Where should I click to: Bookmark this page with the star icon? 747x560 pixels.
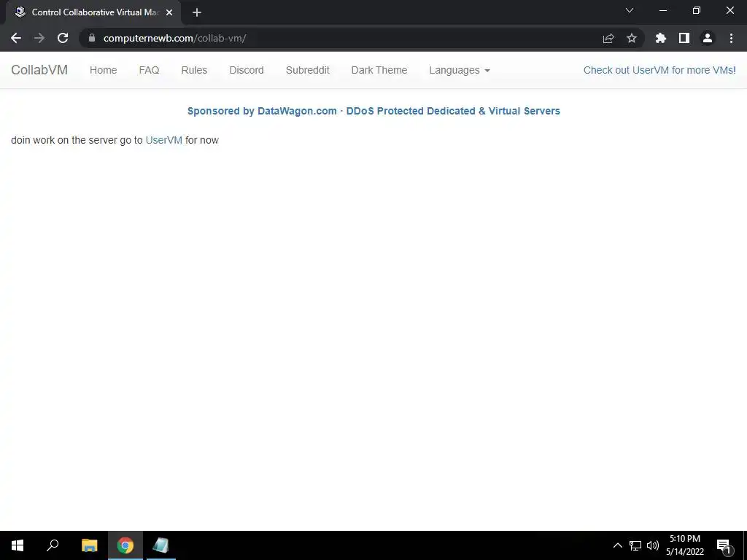632,38
